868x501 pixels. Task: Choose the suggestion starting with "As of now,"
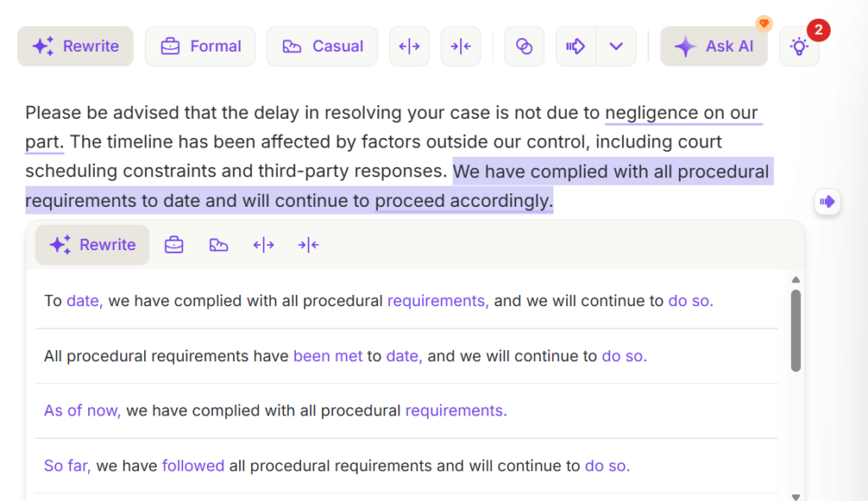275,411
